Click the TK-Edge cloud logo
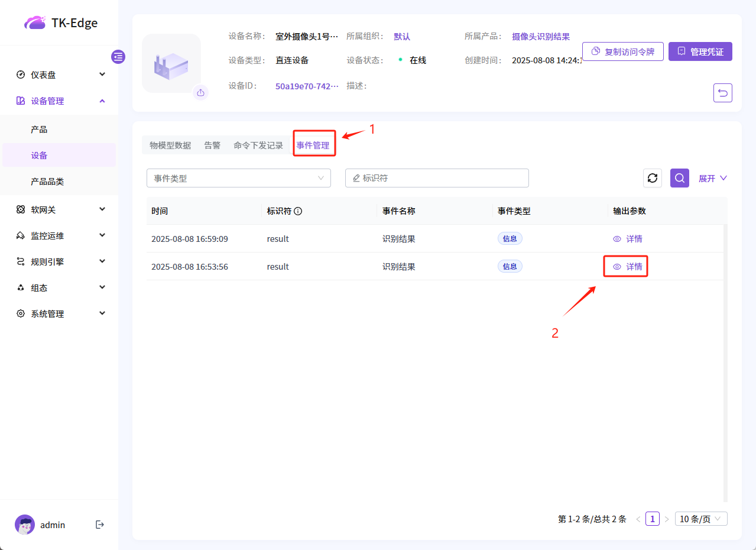Screen dimensions: 756x550 click(x=34, y=23)
